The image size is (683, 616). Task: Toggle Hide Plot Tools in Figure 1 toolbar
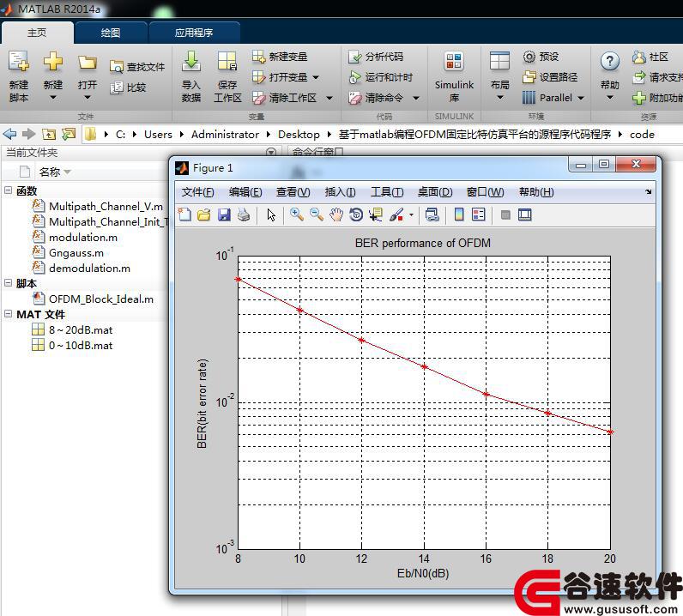click(505, 214)
